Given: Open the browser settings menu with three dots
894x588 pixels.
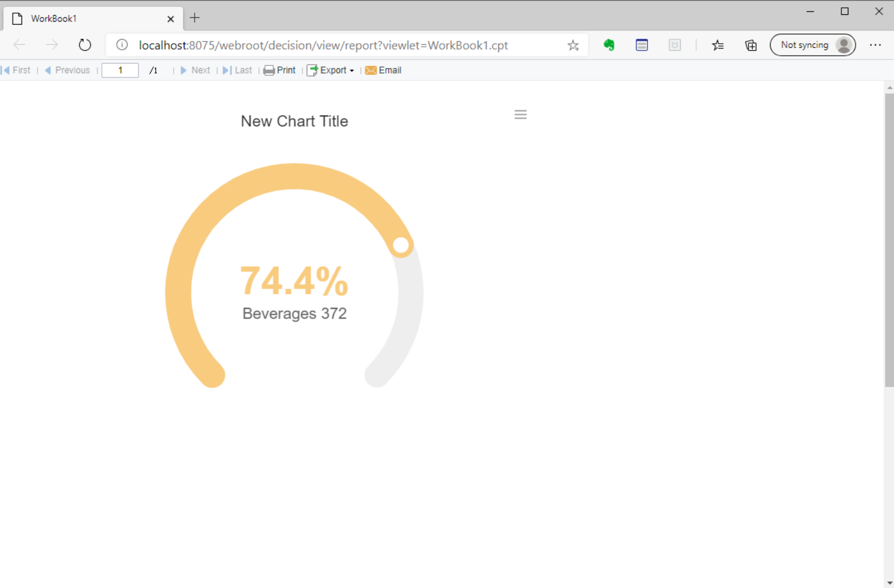Looking at the screenshot, I should click(876, 45).
